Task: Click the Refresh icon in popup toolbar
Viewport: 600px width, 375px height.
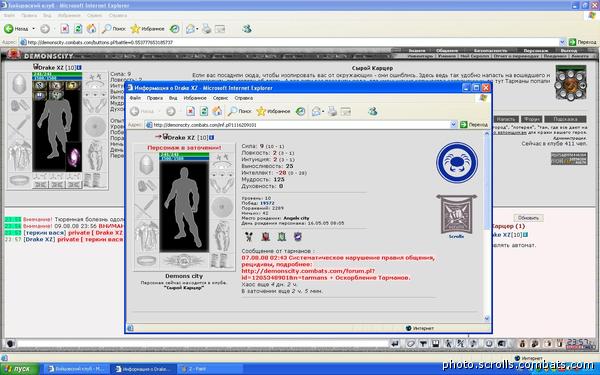Action: (204, 111)
